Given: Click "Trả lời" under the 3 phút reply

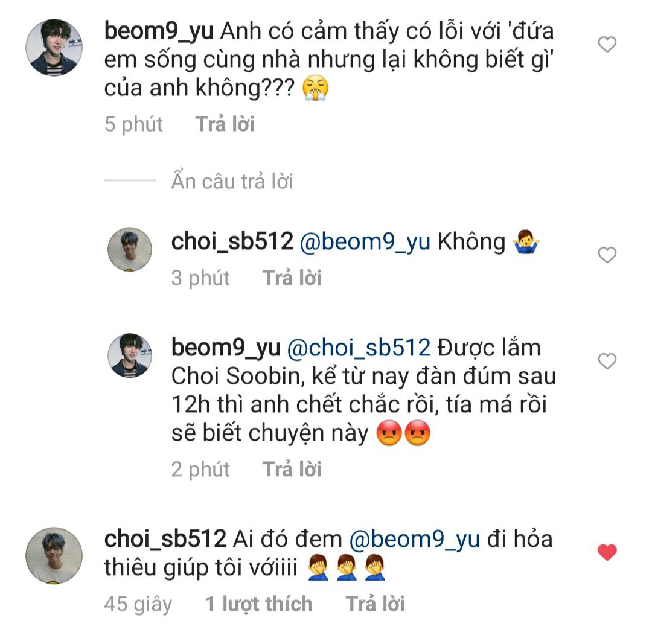Looking at the screenshot, I should coord(292,278).
